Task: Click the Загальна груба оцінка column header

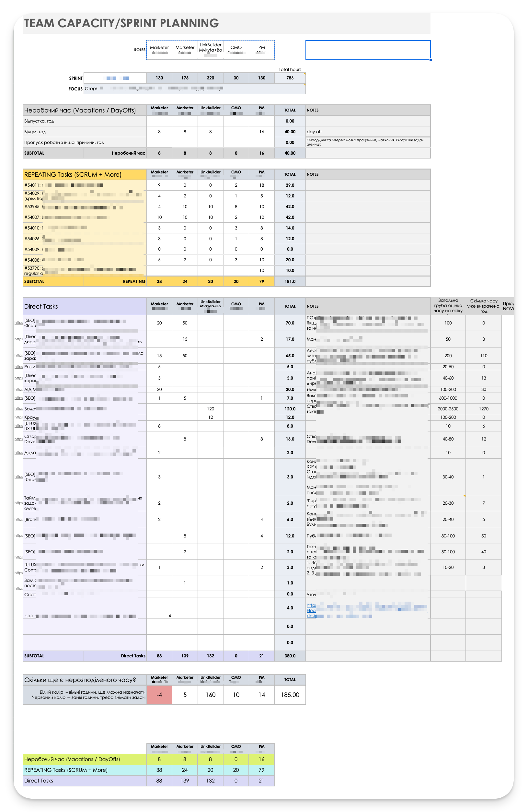Action: (x=448, y=306)
